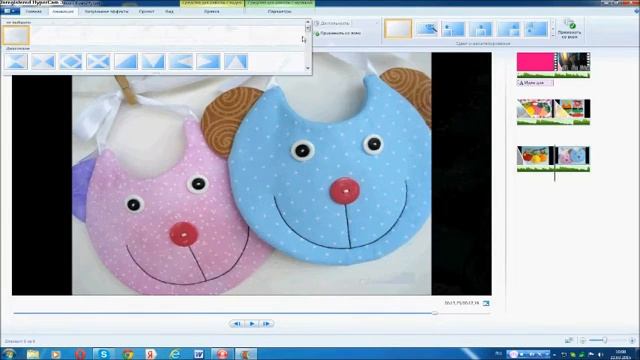
Task: Choose the bow-tie horizontal transition
Action: pos(43,62)
